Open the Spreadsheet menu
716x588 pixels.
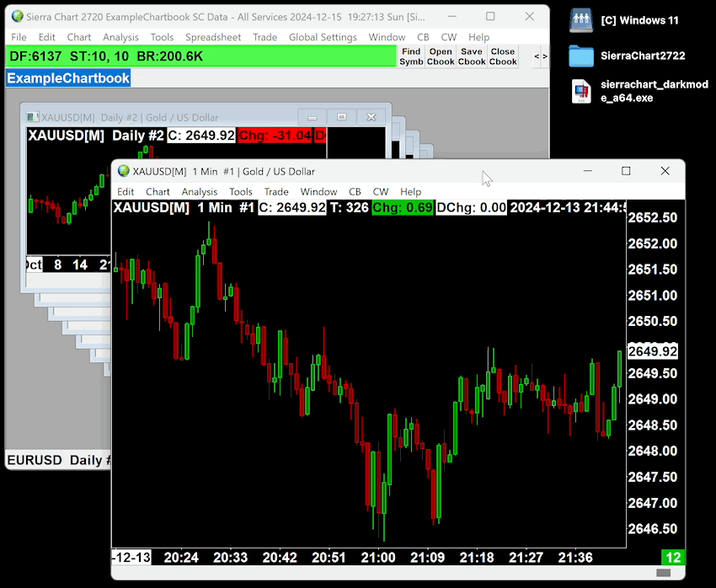[x=213, y=37]
